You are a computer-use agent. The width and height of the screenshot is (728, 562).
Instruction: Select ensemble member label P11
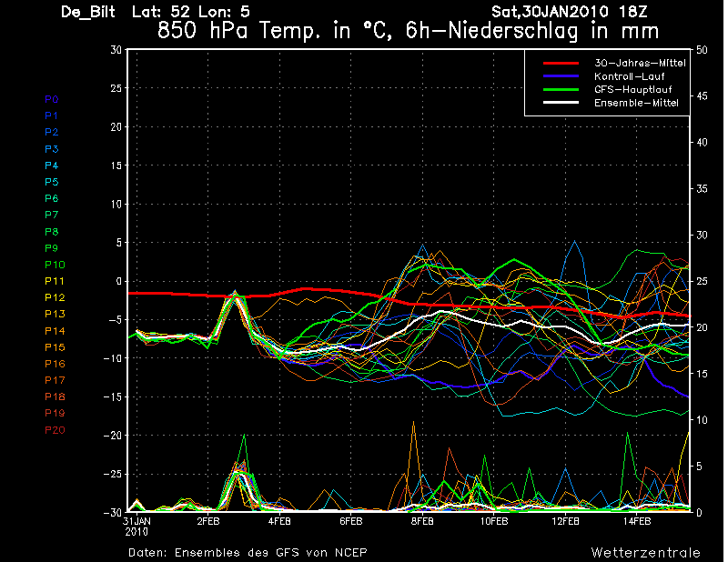[55, 281]
